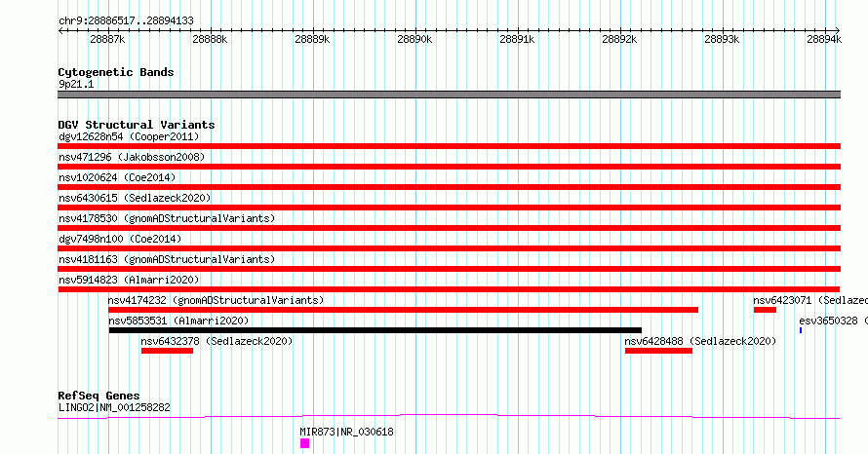Open gene MIR873|NR_030618 label
This screenshot has width=868, height=454.
[346, 432]
